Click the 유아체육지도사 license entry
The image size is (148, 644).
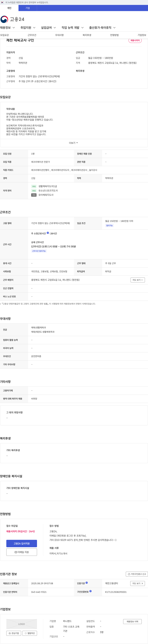46,195
